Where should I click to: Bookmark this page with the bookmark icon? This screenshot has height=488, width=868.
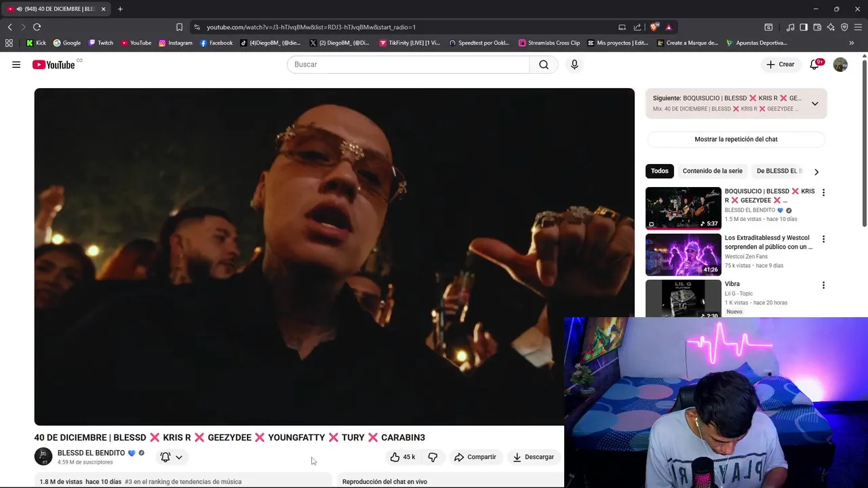pyautogui.click(x=179, y=27)
